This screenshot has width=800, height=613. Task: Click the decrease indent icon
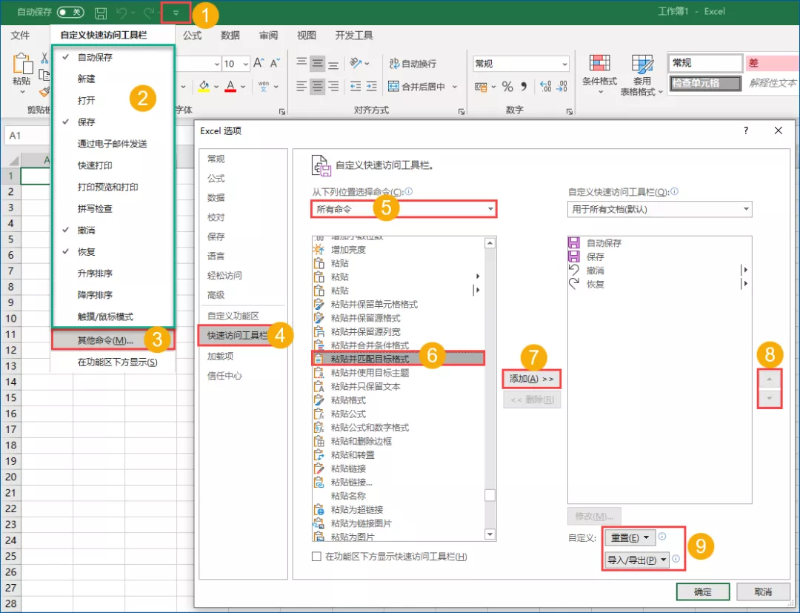click(356, 86)
